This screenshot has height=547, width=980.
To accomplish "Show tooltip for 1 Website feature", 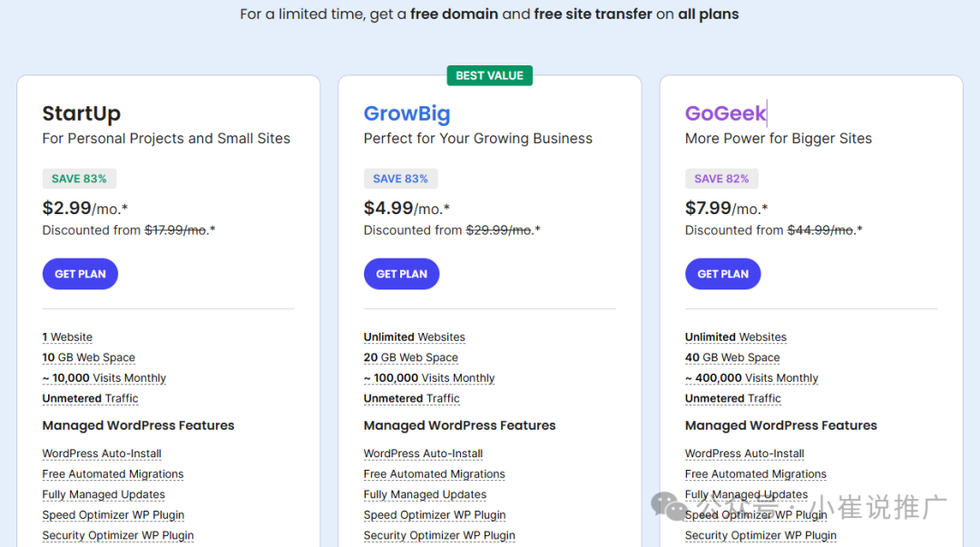I will (x=67, y=337).
